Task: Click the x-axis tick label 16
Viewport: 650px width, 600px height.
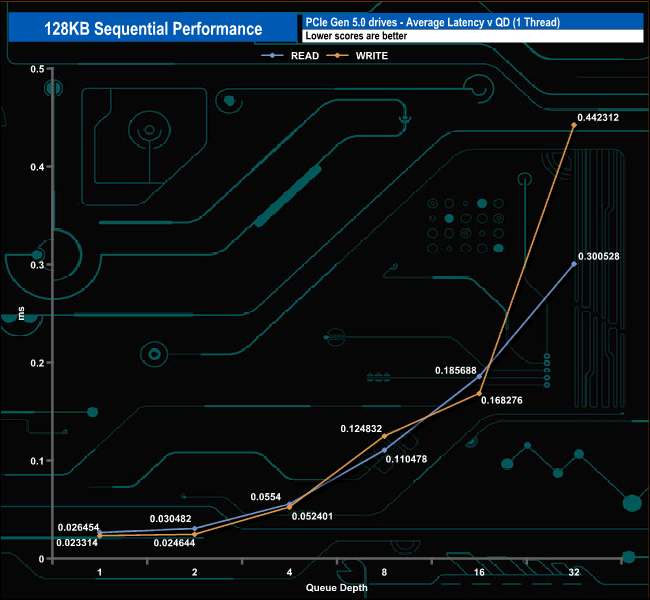Action: pyautogui.click(x=479, y=573)
